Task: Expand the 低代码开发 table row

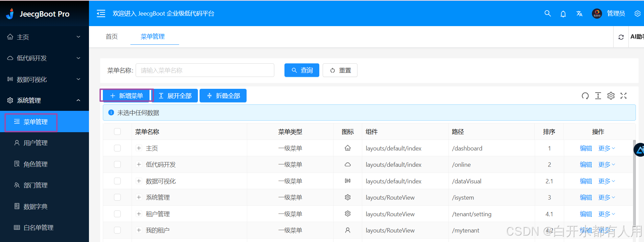Action: click(139, 164)
